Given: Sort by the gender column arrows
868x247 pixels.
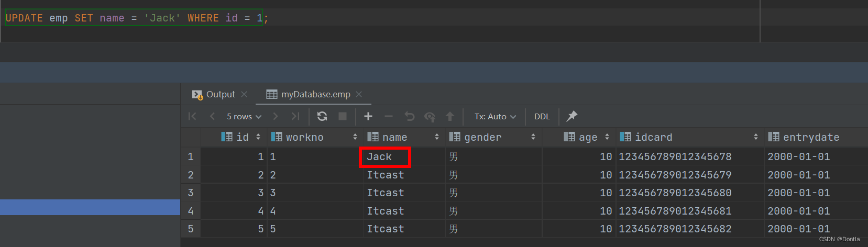Looking at the screenshot, I should (533, 137).
